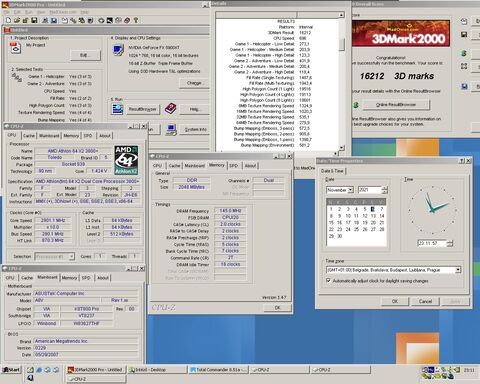Select Memory tab in the bottom CPU-Z window
Viewport: 480px width, 384px height.
(x=69, y=278)
